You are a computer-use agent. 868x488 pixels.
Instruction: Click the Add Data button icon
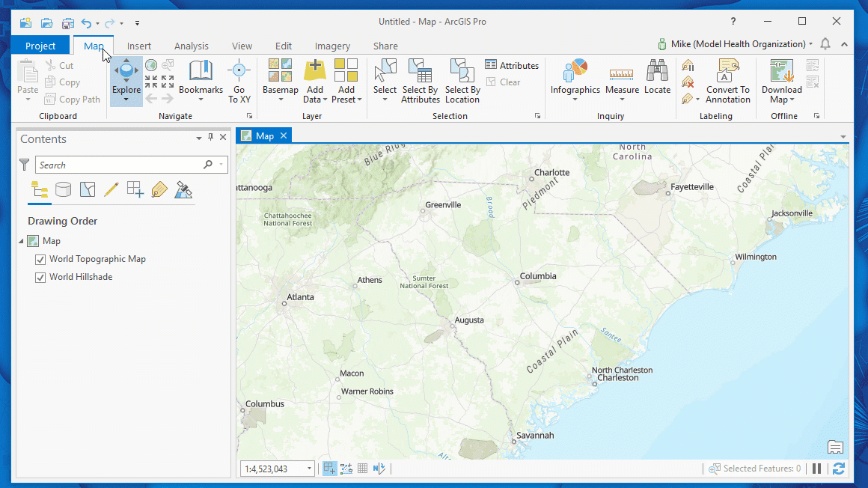click(314, 70)
